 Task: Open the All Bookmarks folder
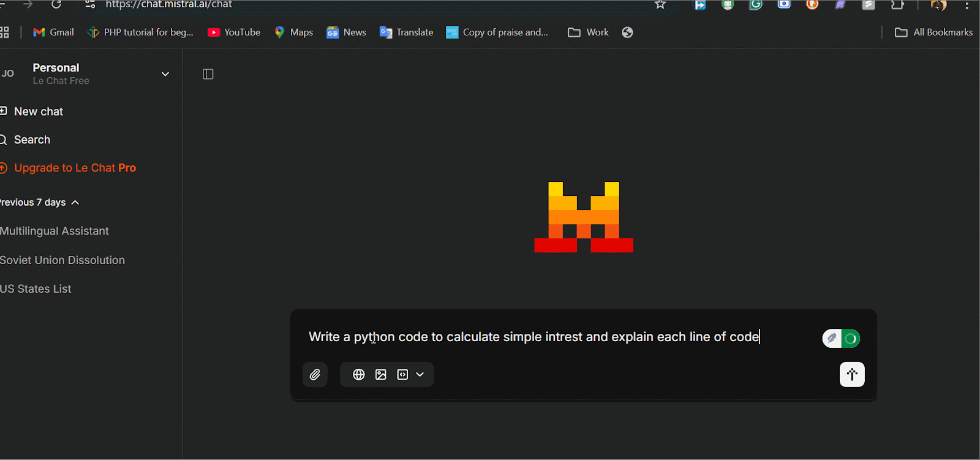pyautogui.click(x=933, y=32)
